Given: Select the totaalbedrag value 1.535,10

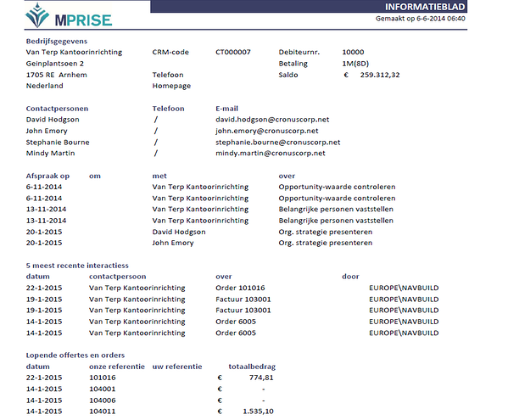Looking at the screenshot, I should (258, 412).
